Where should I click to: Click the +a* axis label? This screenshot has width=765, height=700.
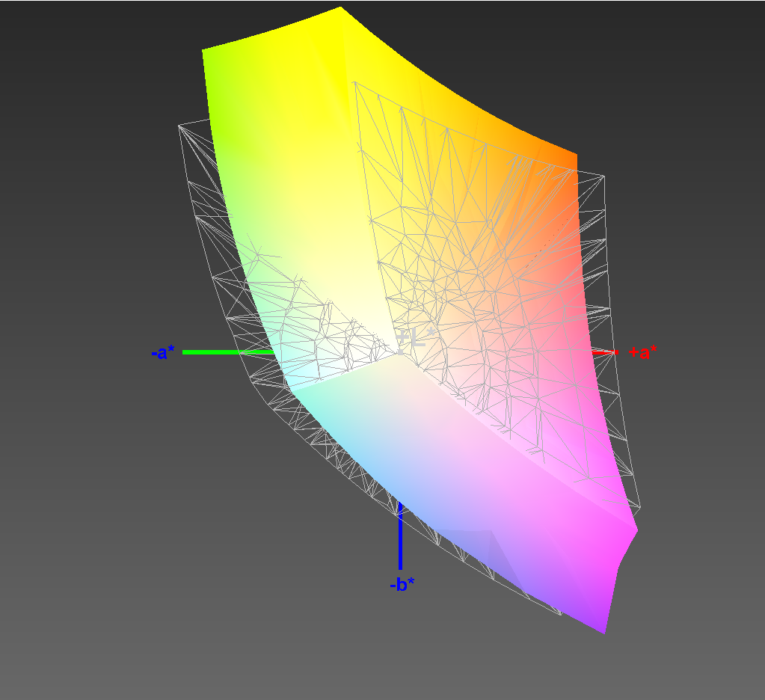tap(642, 351)
